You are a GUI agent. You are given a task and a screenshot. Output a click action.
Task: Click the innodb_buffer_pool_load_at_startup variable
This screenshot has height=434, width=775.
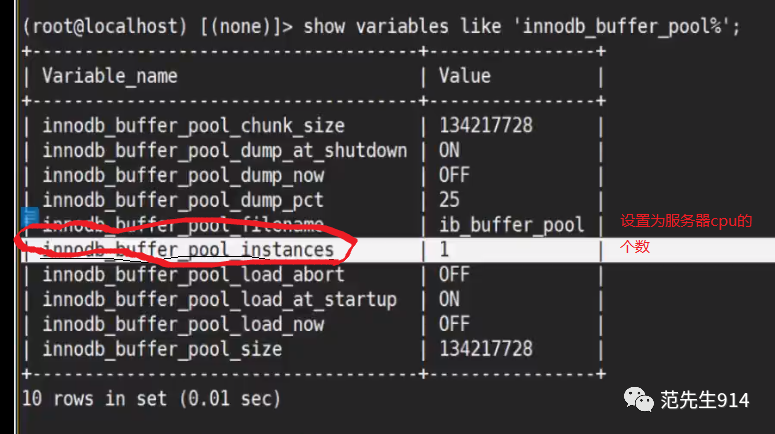(219, 300)
